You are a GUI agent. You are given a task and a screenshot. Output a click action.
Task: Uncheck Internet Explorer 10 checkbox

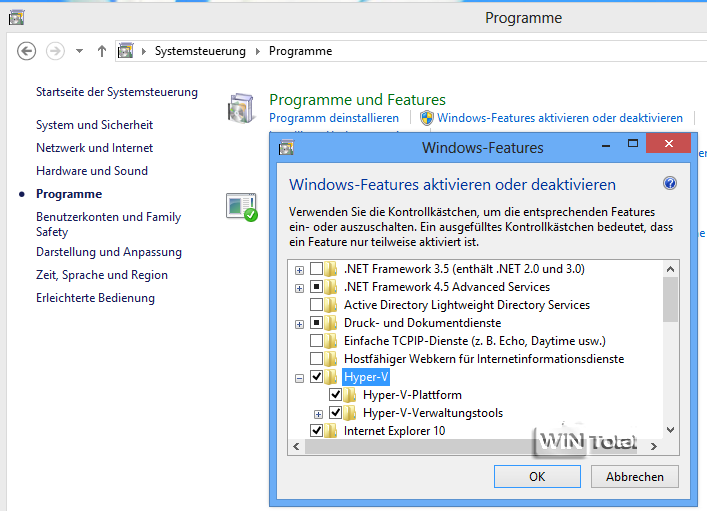(317, 431)
